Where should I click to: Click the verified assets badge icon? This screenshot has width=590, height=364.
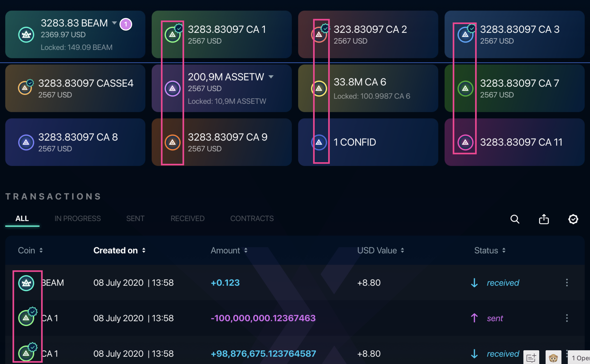[x=573, y=219]
